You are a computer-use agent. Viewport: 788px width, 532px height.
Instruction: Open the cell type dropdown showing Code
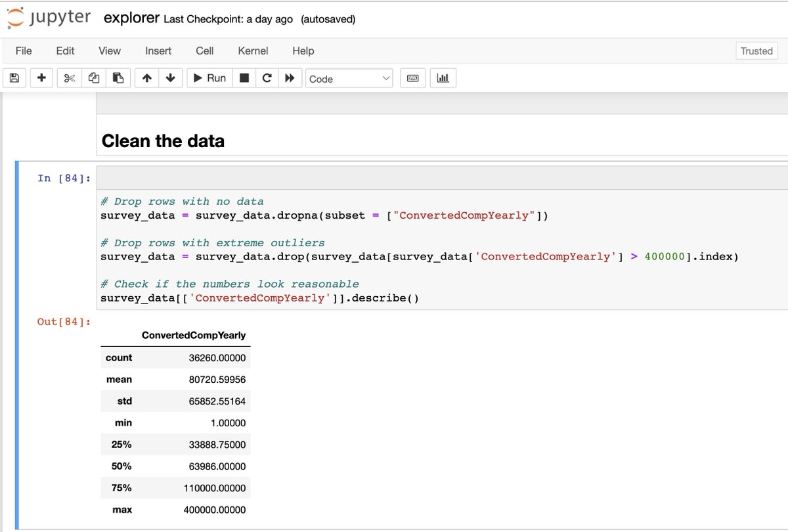tap(349, 79)
